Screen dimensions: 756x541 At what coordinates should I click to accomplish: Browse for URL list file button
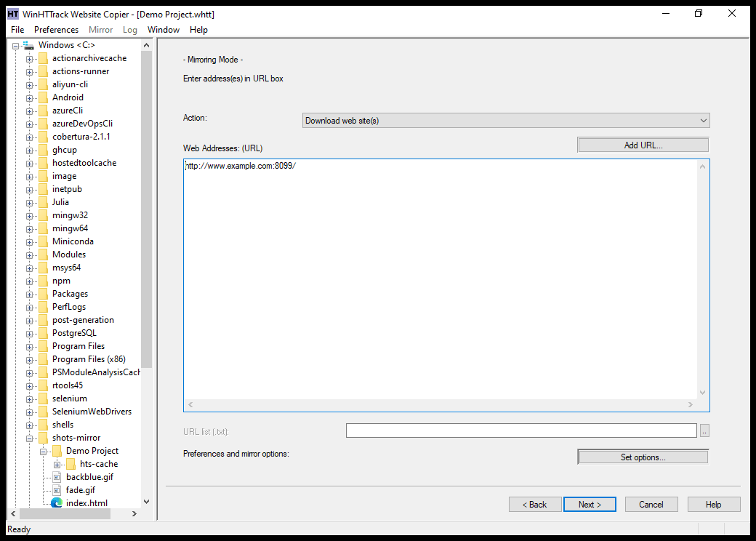[704, 430]
